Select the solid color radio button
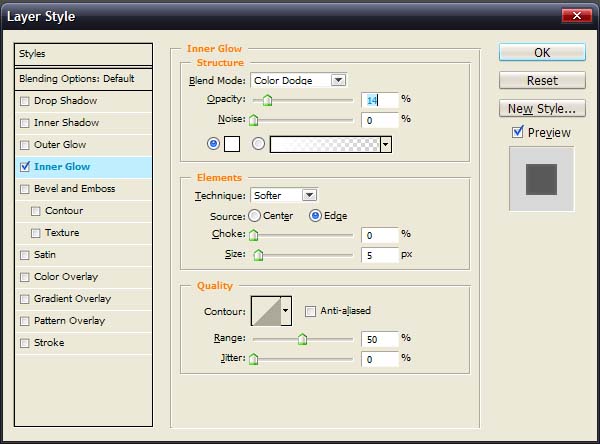Image resolution: width=600 pixels, height=444 pixels. (213, 144)
